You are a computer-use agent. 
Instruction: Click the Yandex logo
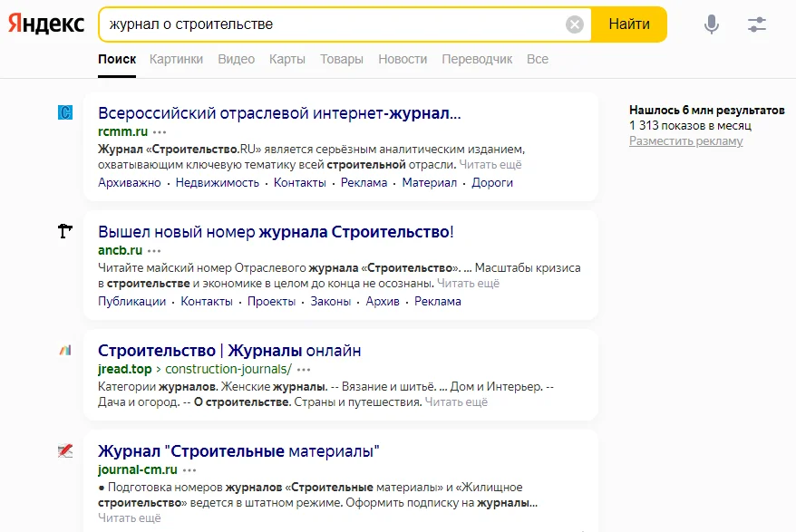(46, 24)
